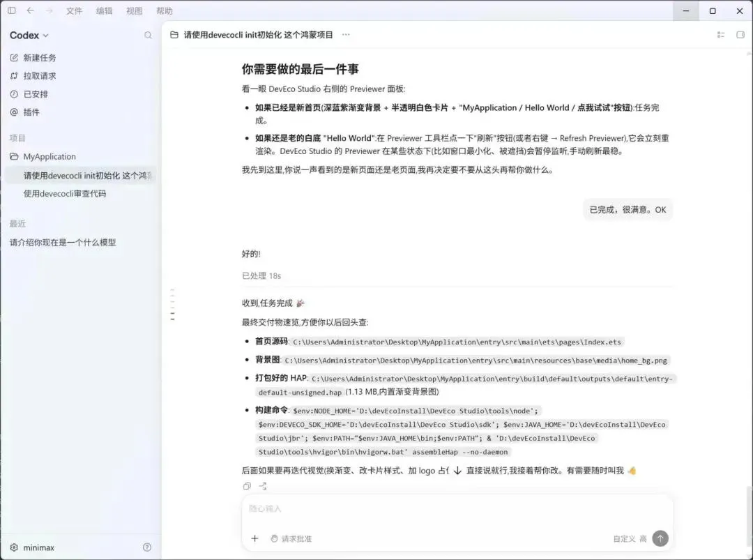Open the 文件 menu

coord(74,10)
